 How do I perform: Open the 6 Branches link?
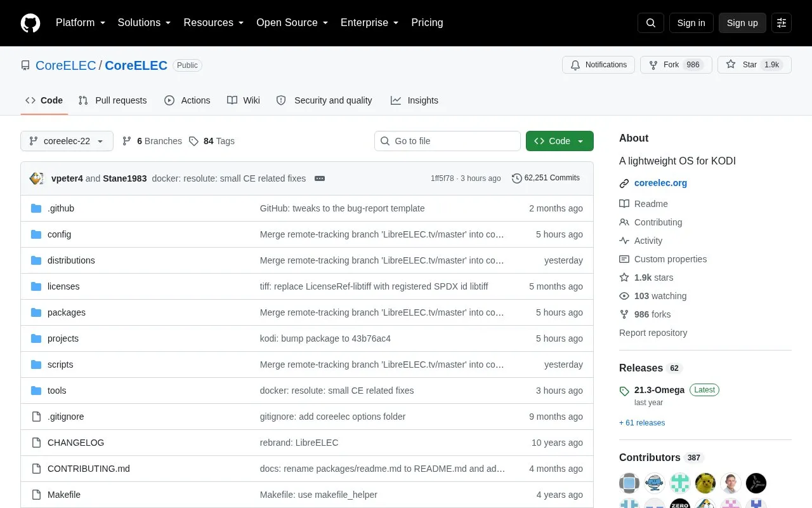pos(152,141)
